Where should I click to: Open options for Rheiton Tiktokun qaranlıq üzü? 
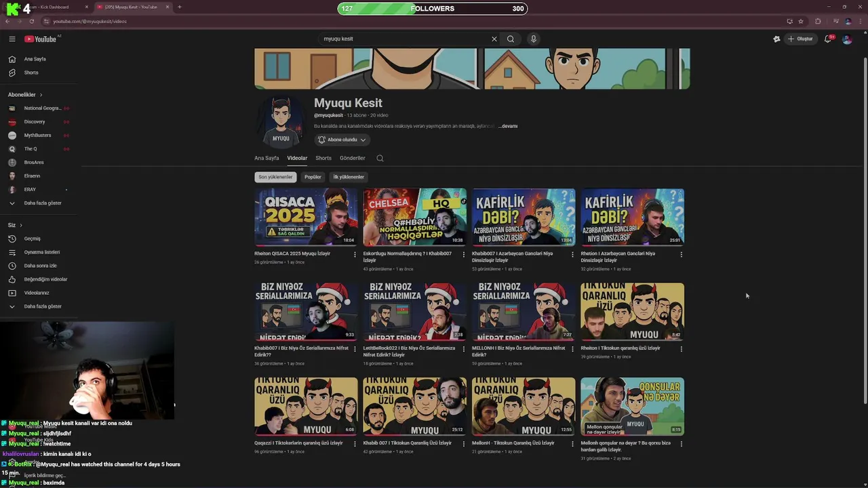(x=681, y=349)
